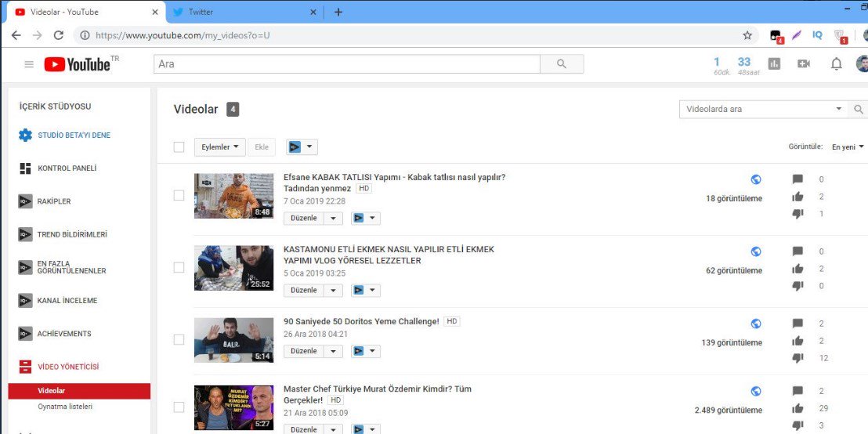Click the Ekle button
This screenshot has width=868, height=434.
coord(262,146)
